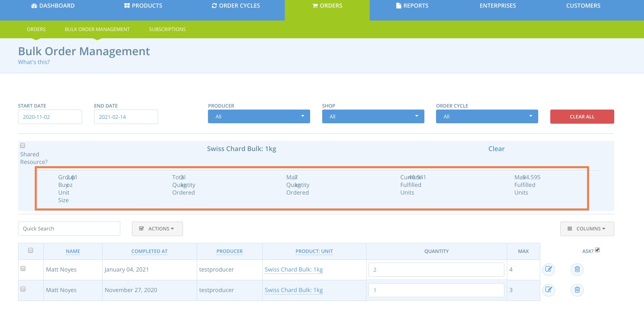Switch to the Enterprises tab
Image resolution: width=644 pixels, height=313 pixels.
[498, 6]
